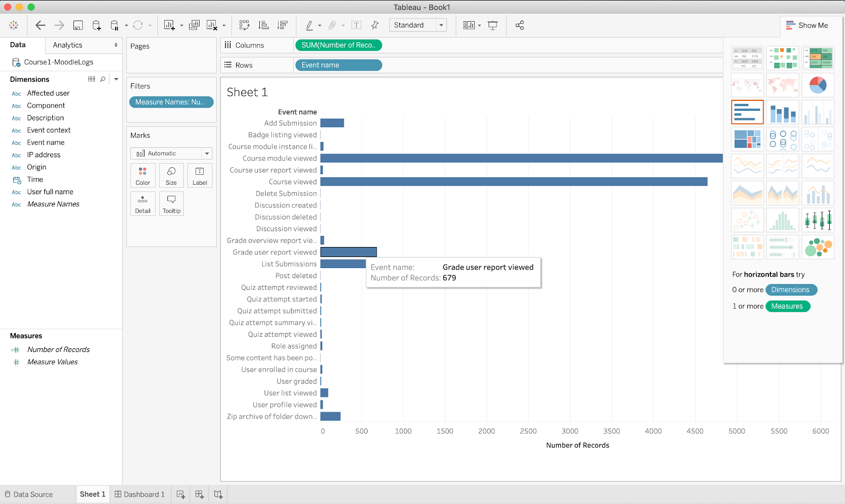
Task: Open dropdown arrow beside New Worksheet icon
Action: coord(182,25)
